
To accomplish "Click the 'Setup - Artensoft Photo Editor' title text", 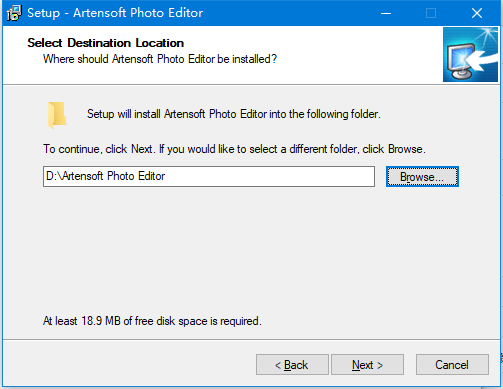I will coord(115,13).
